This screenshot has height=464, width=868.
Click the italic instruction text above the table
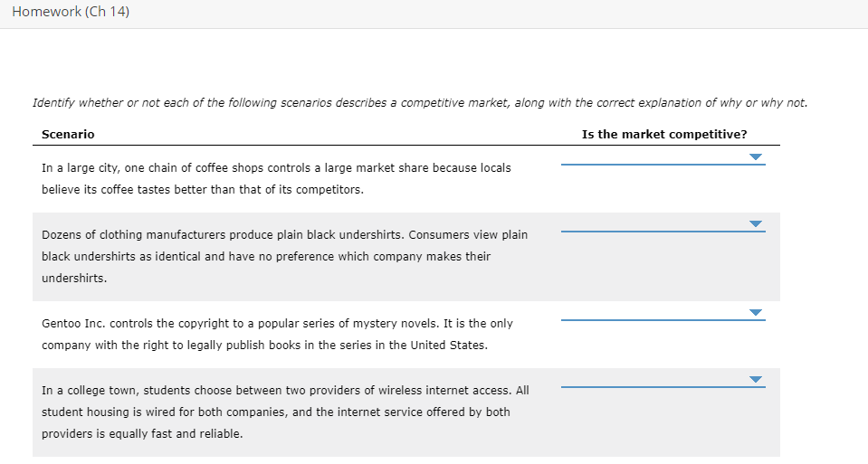point(420,103)
